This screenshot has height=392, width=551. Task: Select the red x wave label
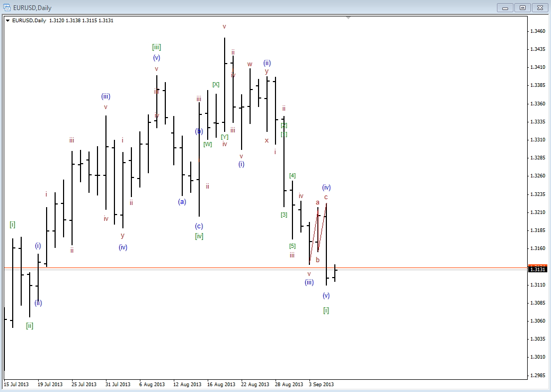pos(266,140)
